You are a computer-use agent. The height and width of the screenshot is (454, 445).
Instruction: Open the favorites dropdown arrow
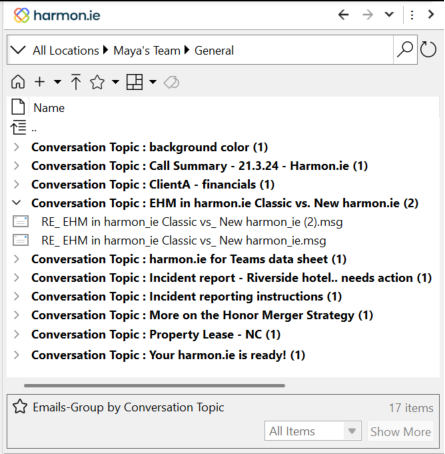[x=115, y=82]
